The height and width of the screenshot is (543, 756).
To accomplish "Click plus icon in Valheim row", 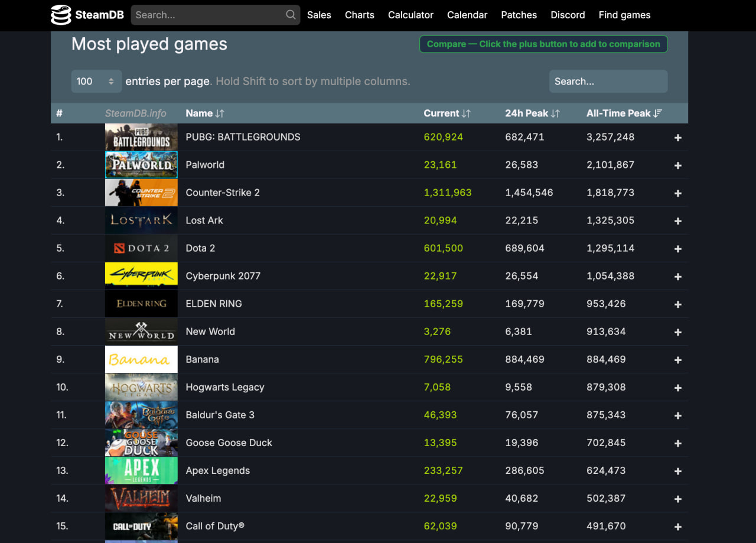I will click(678, 499).
